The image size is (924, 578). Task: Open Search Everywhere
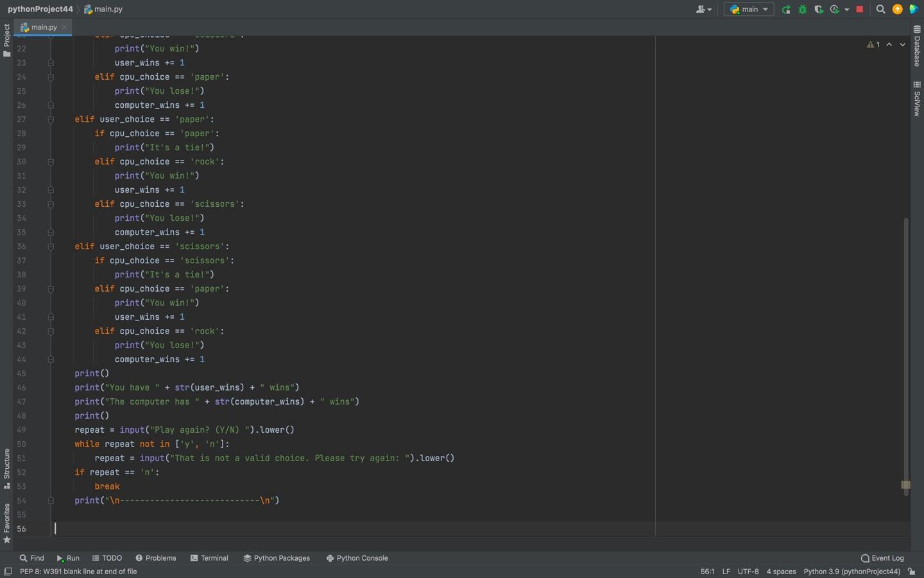point(881,9)
